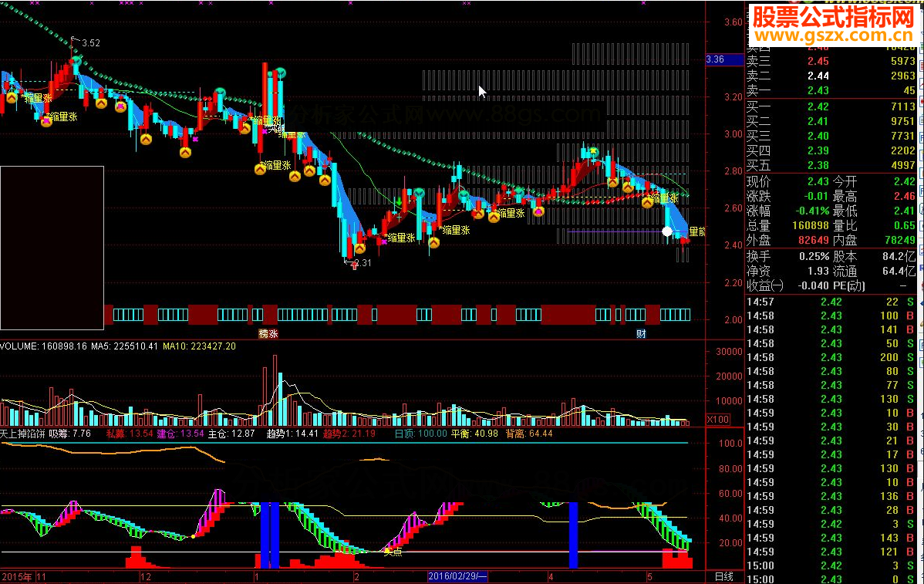The height and width of the screenshot is (584, 924).
Task: Select the 14:57 trade row with volume 22
Action: (831, 302)
